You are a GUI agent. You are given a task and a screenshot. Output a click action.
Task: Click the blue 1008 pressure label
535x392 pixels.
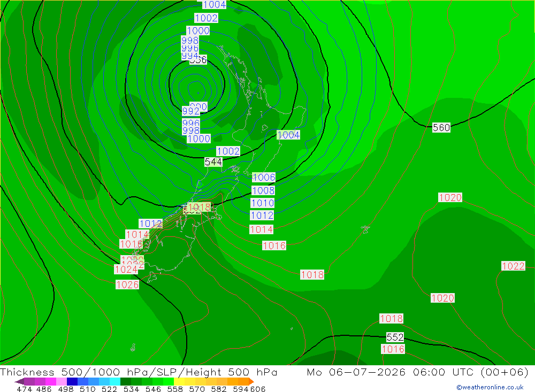point(263,190)
